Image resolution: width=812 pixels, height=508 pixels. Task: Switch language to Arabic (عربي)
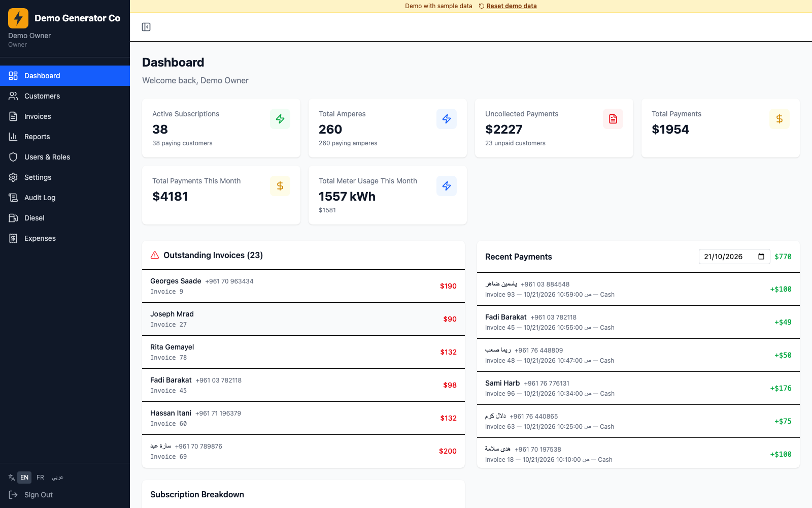click(x=58, y=478)
